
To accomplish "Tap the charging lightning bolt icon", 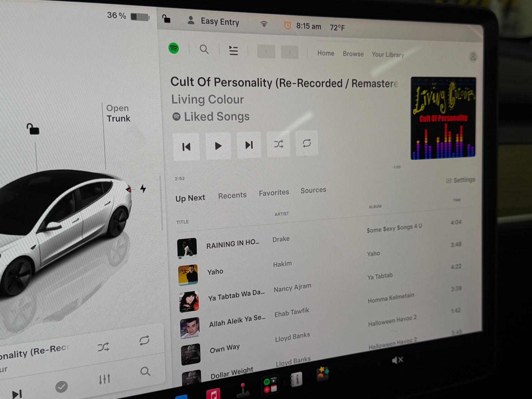I will coord(143,189).
